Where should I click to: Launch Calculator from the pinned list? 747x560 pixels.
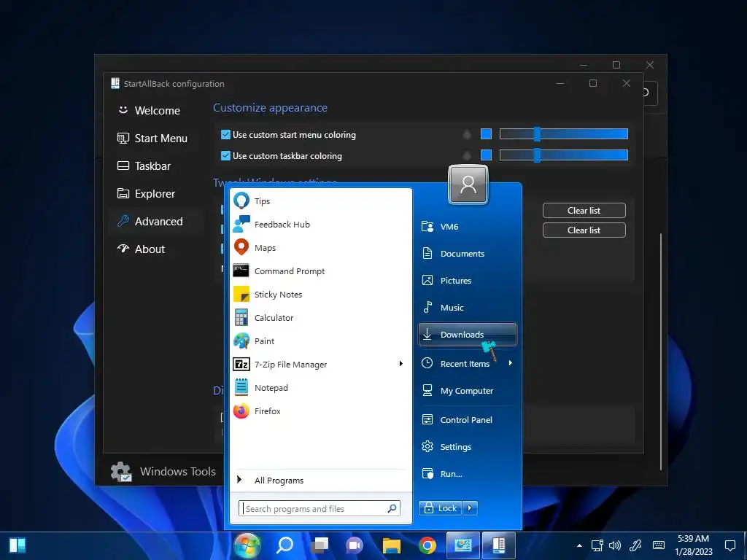click(274, 318)
